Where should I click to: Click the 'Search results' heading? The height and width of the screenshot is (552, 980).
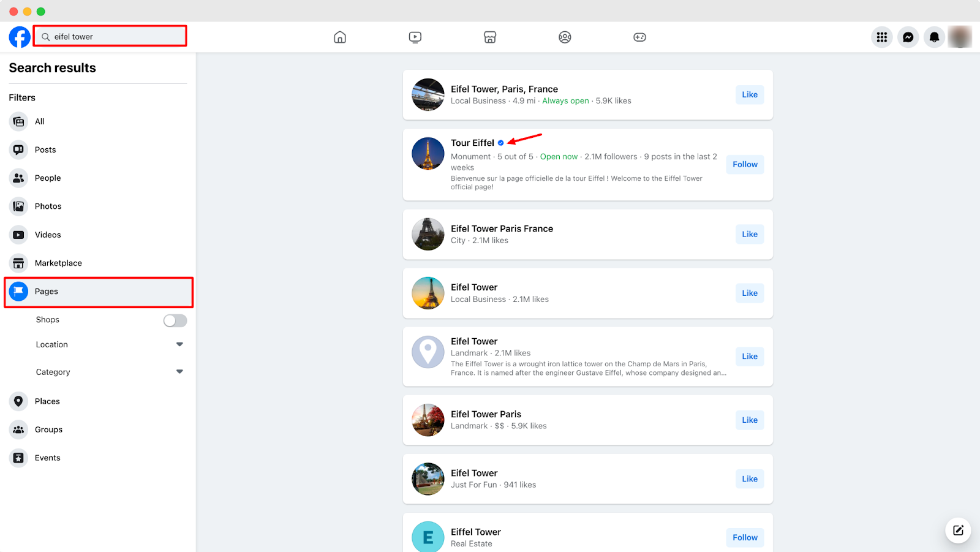coord(53,68)
